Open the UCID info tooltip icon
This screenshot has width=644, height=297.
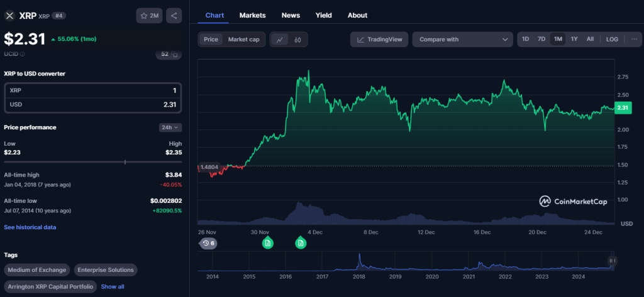click(x=22, y=54)
